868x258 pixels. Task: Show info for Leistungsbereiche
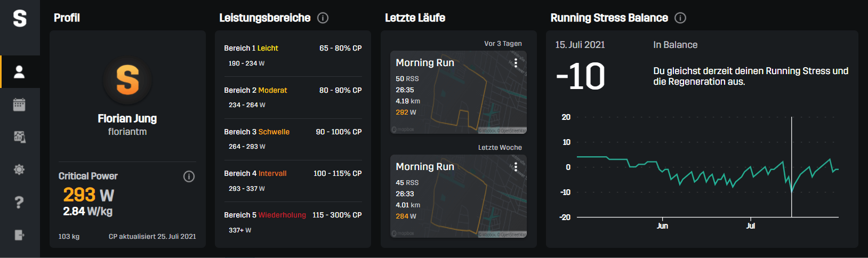pos(323,18)
